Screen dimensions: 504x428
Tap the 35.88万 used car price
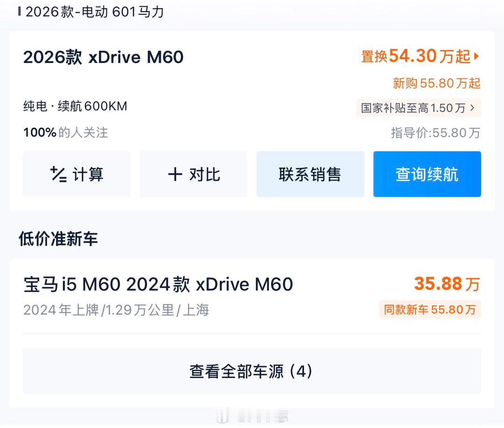click(x=447, y=284)
